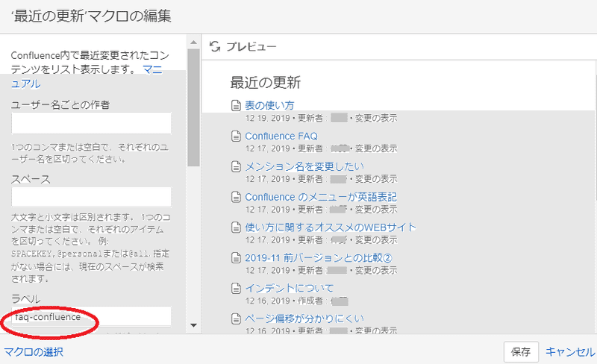Open the マニュアル documentation link
Screen dimensions: 597x364
tap(152, 69)
